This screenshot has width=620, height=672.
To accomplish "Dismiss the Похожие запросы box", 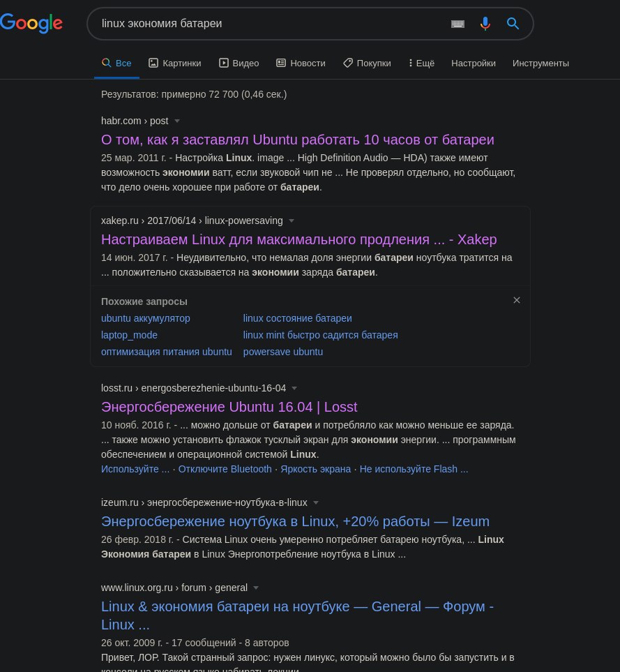I will click(x=517, y=301).
